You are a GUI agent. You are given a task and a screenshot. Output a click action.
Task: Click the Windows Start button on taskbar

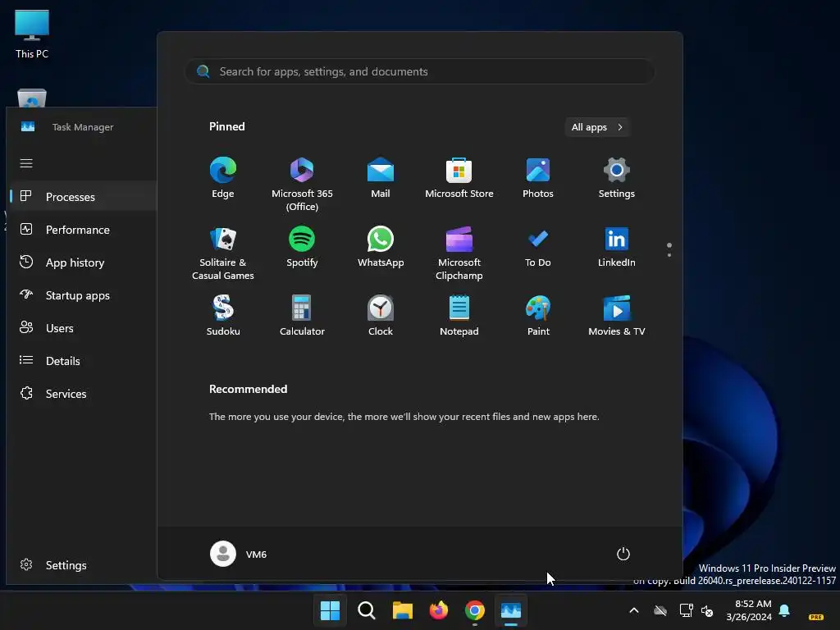[330, 610]
